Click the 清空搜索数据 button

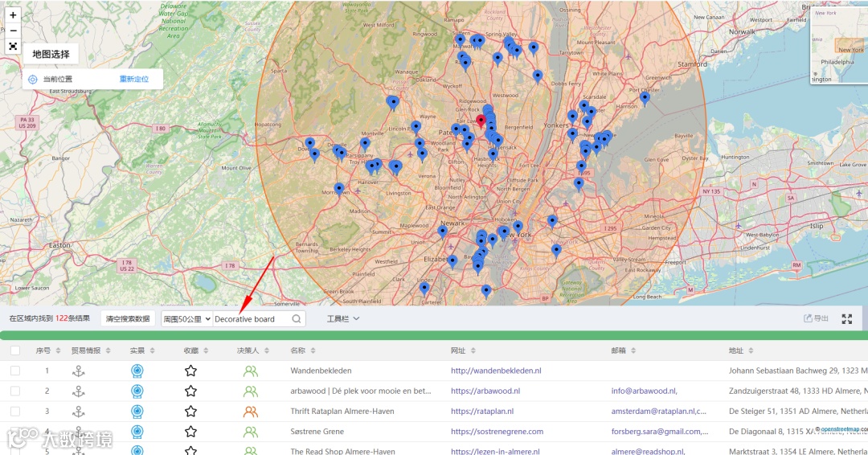point(128,319)
